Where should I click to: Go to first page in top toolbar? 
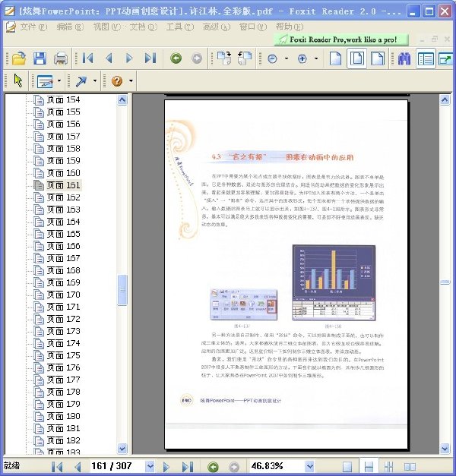click(x=88, y=58)
